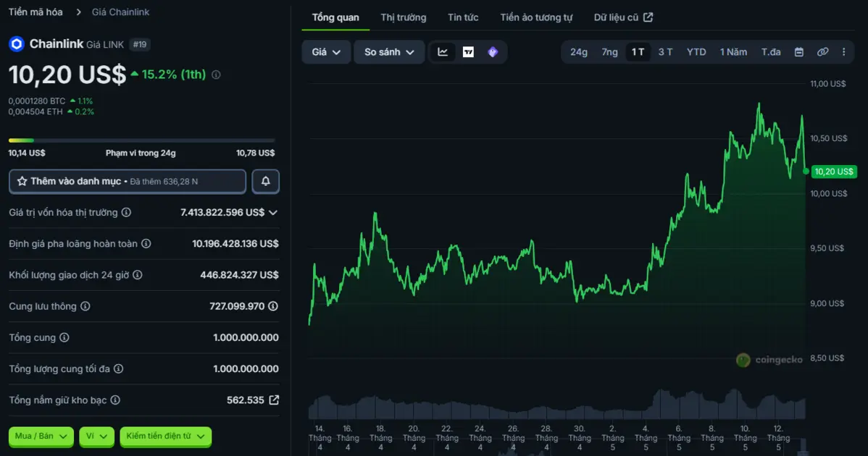Screen dimensions: 868x456
Task: Open the Kiếm tiền điện tử dropdown
Action: pyautogui.click(x=165, y=436)
